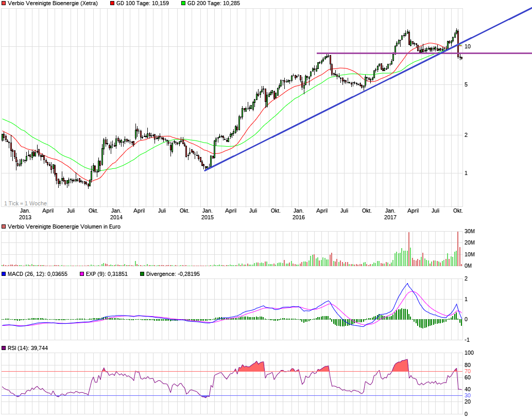Click the 'Jan. 2016' time axis label

click(299, 214)
